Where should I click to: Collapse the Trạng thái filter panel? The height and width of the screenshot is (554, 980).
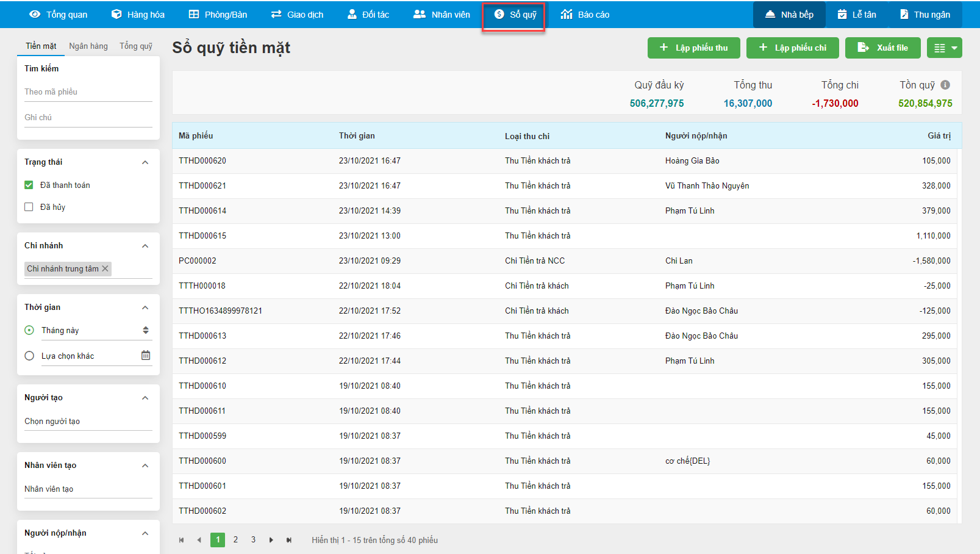(x=145, y=162)
